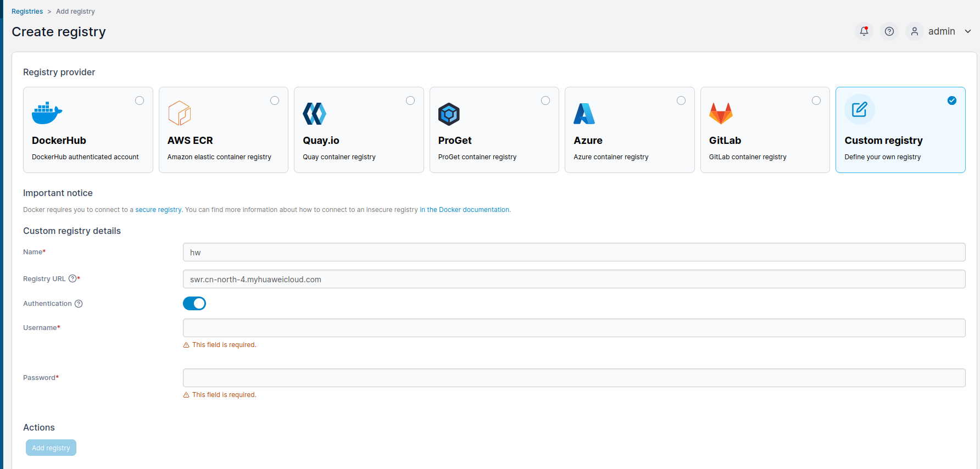Click the Add registry button

pyautogui.click(x=51, y=448)
